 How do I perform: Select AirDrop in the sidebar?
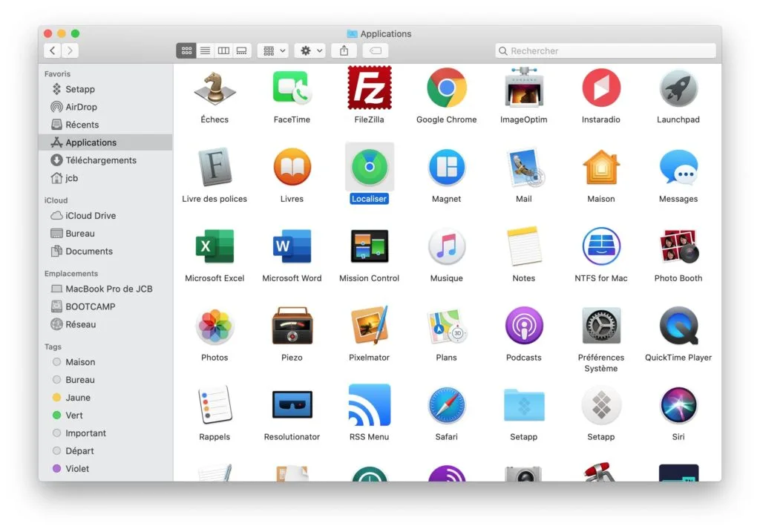coord(105,107)
